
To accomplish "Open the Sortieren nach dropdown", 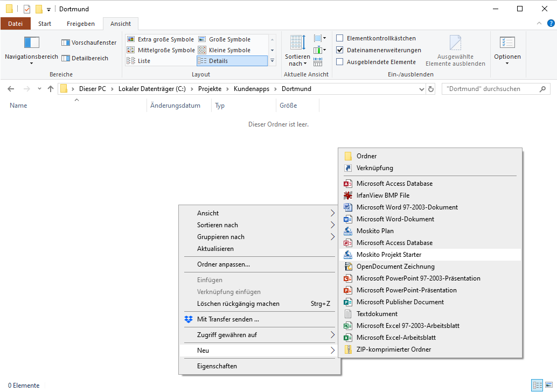I will pyautogui.click(x=297, y=60).
